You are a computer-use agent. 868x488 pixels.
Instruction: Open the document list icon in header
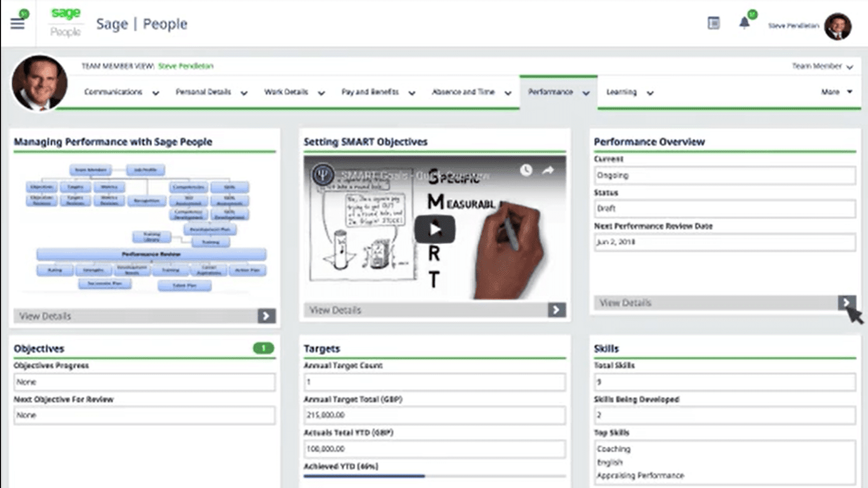[714, 23]
